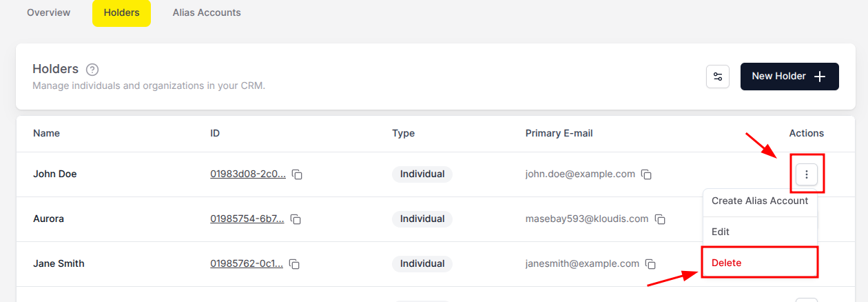Screen dimensions: 868x302
Task: Copy janesmith@example.com email address
Action: [x=650, y=264]
